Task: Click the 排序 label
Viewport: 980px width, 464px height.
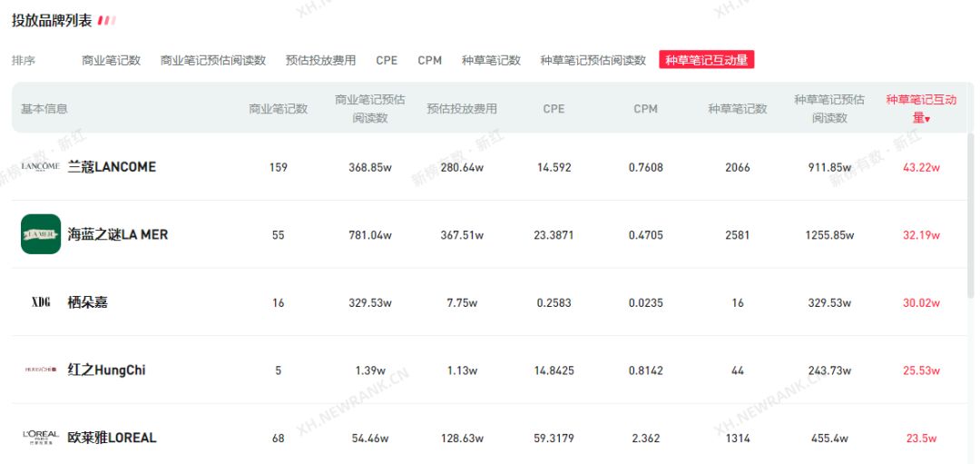Action: point(24,61)
